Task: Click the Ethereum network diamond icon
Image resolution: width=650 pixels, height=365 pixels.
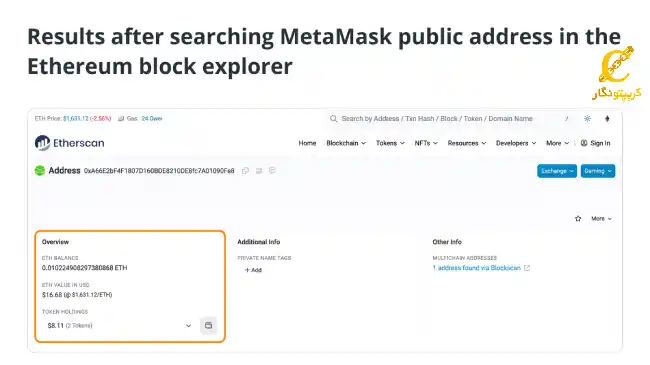Action: pos(607,119)
